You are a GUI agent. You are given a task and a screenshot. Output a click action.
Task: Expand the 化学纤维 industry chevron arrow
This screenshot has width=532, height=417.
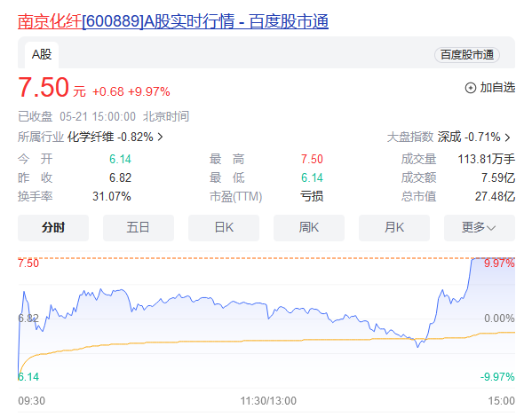click(161, 137)
